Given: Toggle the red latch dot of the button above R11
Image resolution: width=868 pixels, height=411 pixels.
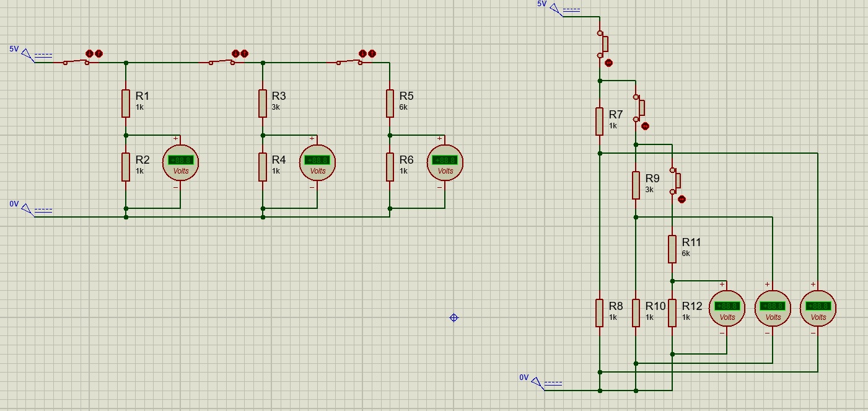Looking at the screenshot, I should click(x=682, y=199).
